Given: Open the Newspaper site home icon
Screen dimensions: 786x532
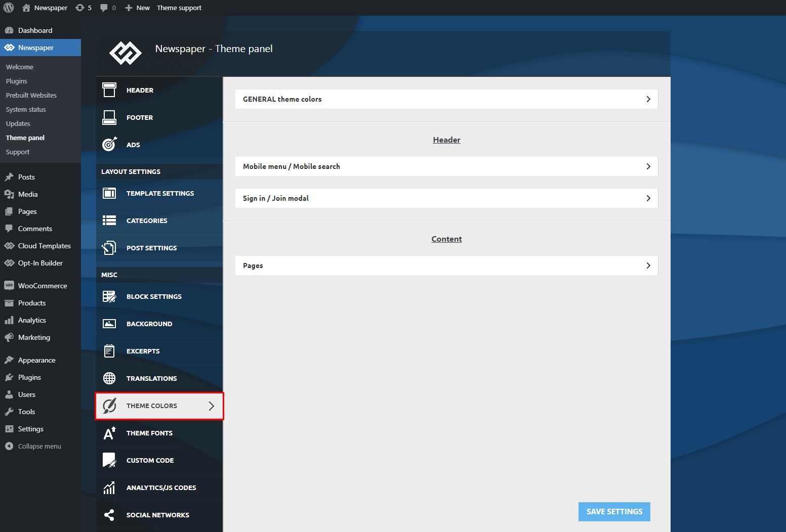Looking at the screenshot, I should pyautogui.click(x=26, y=8).
